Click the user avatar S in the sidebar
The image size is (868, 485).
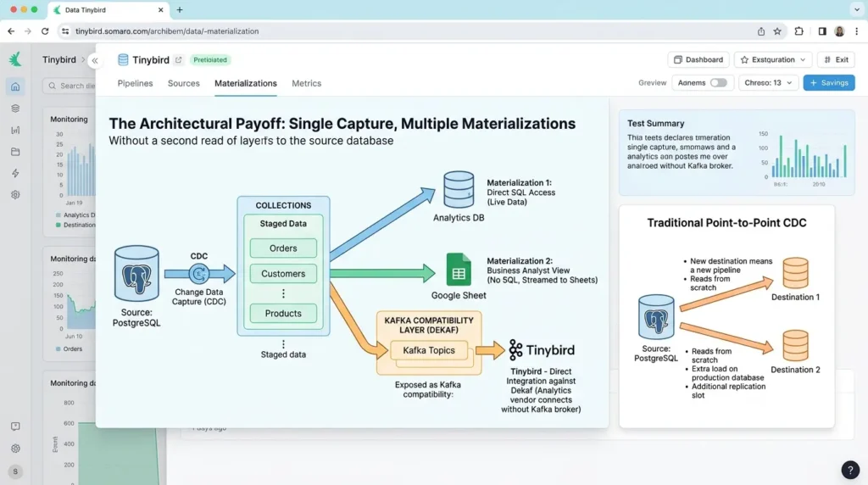(x=15, y=471)
